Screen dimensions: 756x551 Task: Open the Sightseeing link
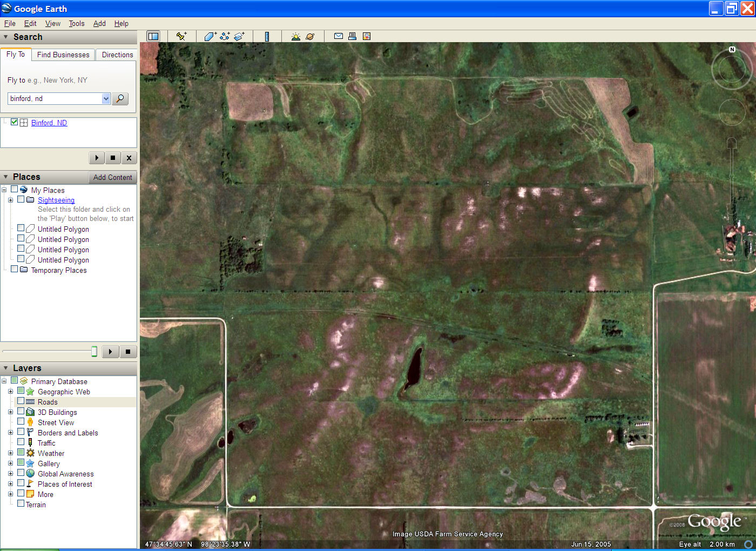click(x=56, y=200)
